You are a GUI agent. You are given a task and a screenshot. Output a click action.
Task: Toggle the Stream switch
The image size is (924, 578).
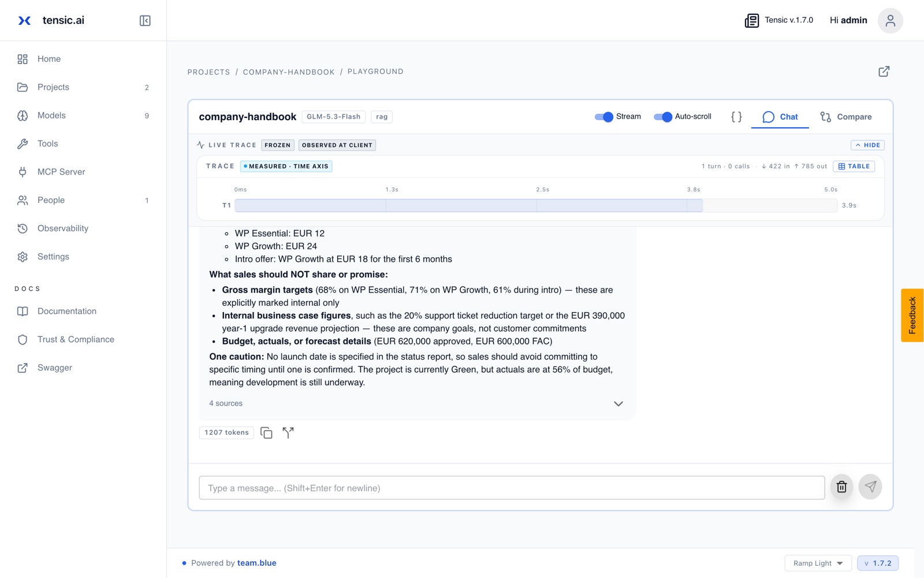603,117
